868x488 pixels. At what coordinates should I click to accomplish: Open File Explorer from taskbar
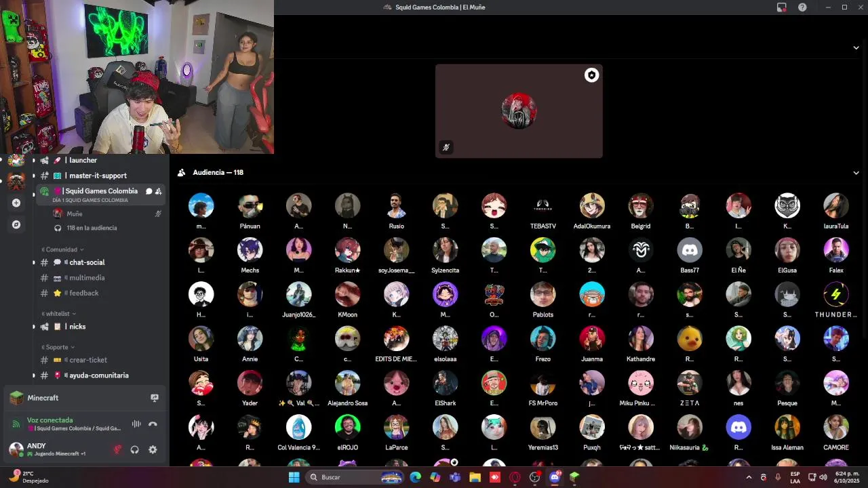pyautogui.click(x=475, y=477)
